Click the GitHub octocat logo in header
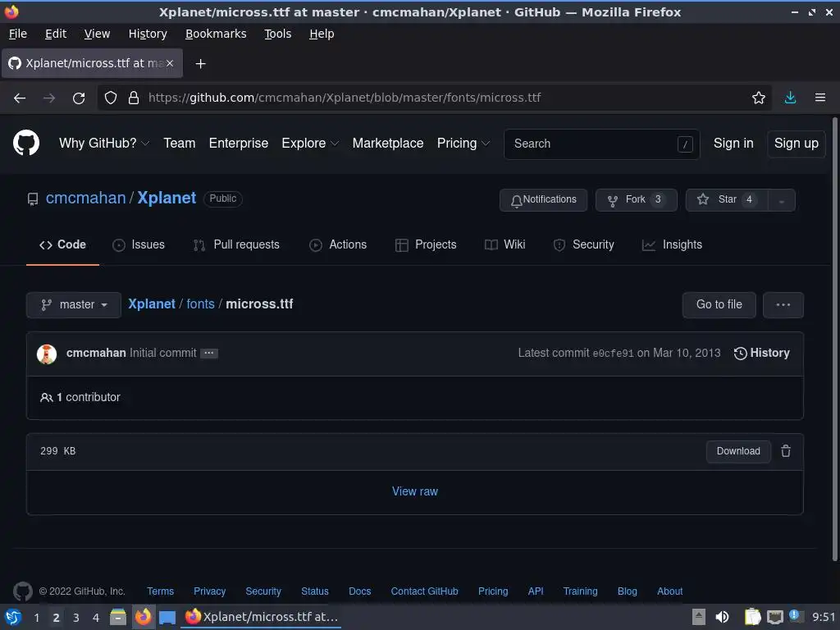This screenshot has width=840, height=630. [25, 143]
